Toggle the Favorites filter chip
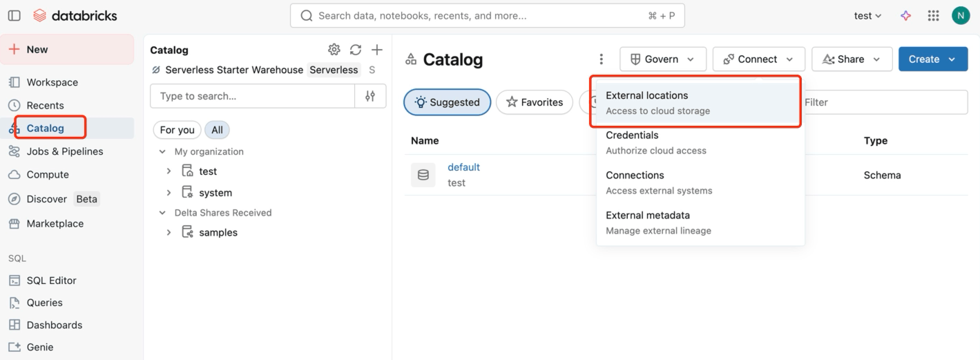 click(x=535, y=102)
